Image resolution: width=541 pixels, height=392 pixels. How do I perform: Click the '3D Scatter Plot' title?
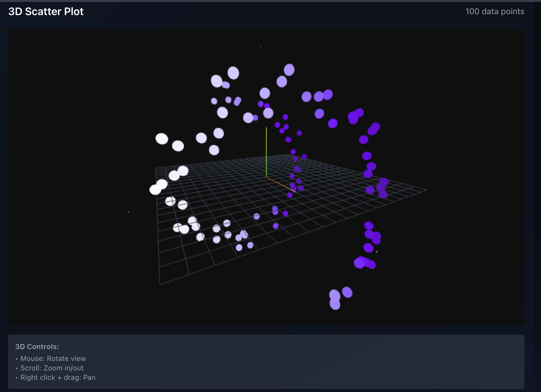46,11
